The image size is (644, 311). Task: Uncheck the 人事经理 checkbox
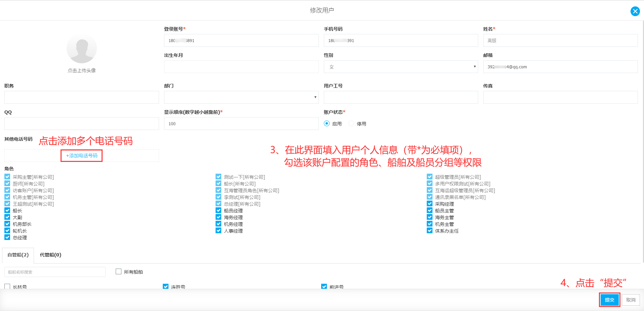(x=219, y=231)
